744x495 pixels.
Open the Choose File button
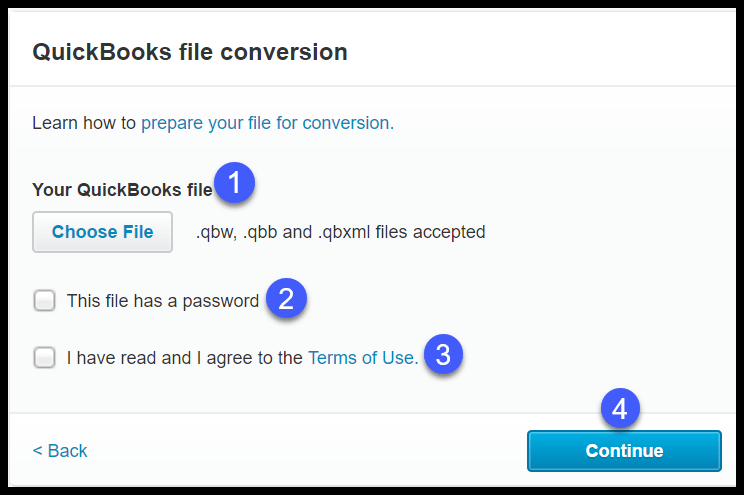coord(102,232)
